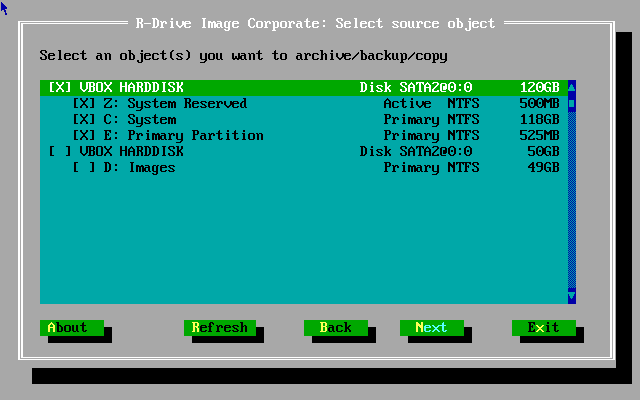Click the scrollbar thumb in the list
Image resolution: width=640 pixels, height=400 pixels.
click(x=571, y=103)
